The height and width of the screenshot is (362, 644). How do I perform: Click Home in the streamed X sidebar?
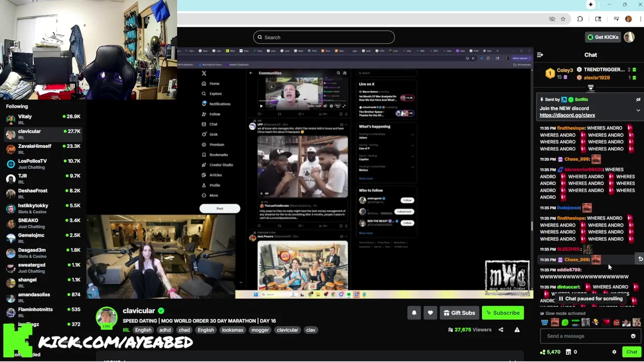pyautogui.click(x=214, y=83)
